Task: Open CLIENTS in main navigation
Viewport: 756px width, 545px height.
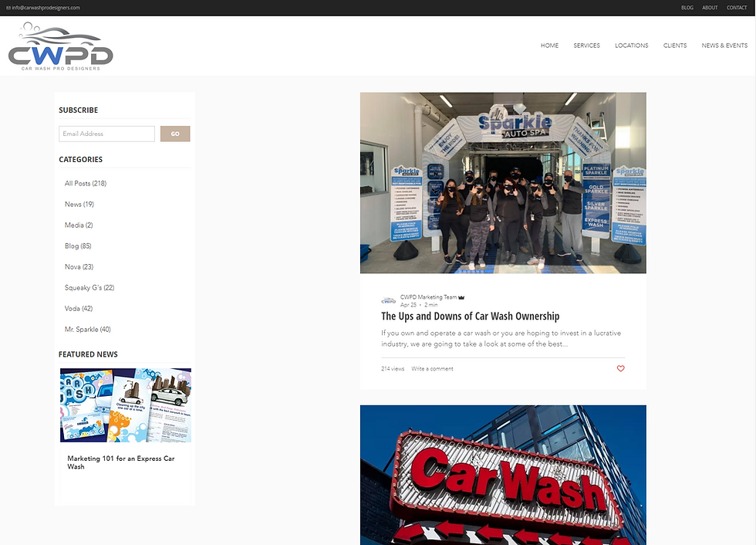Action: click(675, 46)
